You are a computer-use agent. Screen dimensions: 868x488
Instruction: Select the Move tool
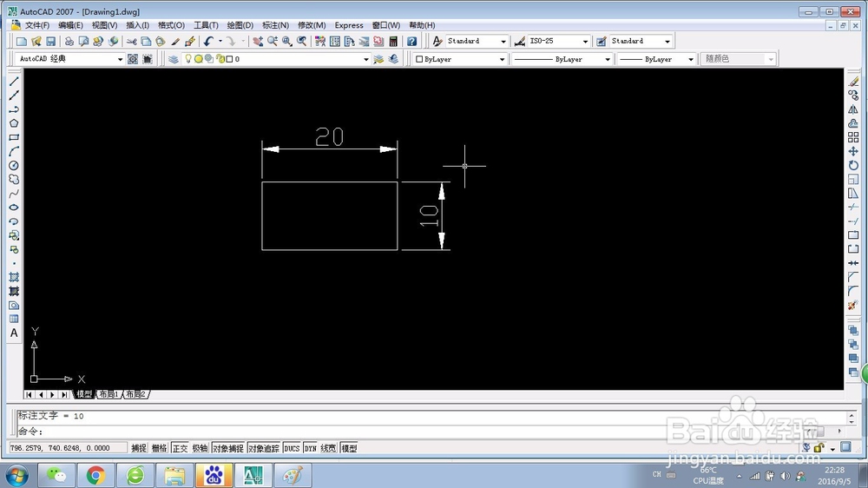pyautogui.click(x=853, y=151)
